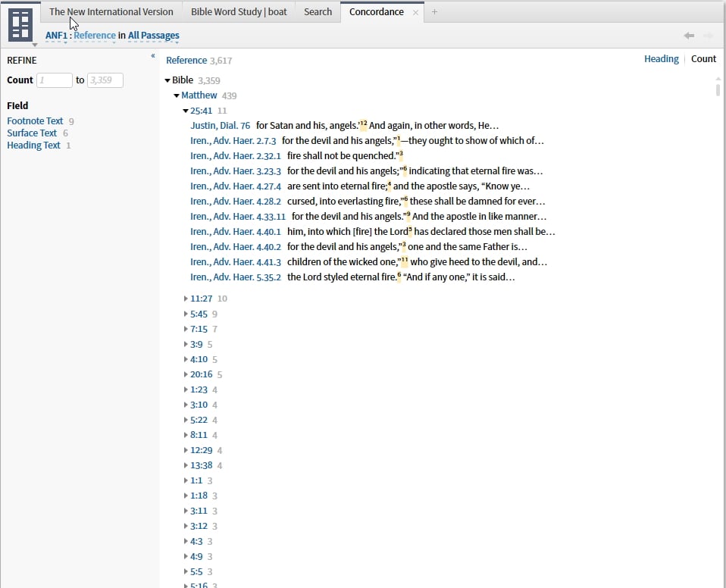Expand the 13:38 reference entry
This screenshot has height=588, width=726.
point(186,465)
